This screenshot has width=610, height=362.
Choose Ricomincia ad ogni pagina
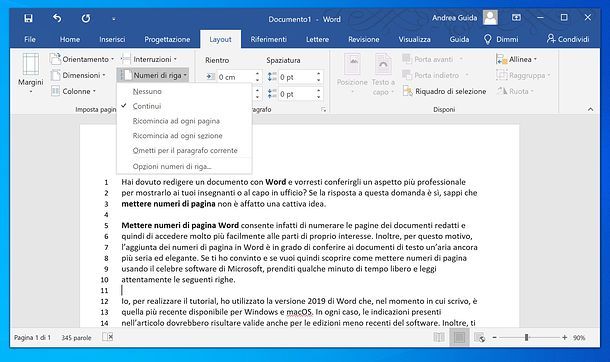(176, 121)
